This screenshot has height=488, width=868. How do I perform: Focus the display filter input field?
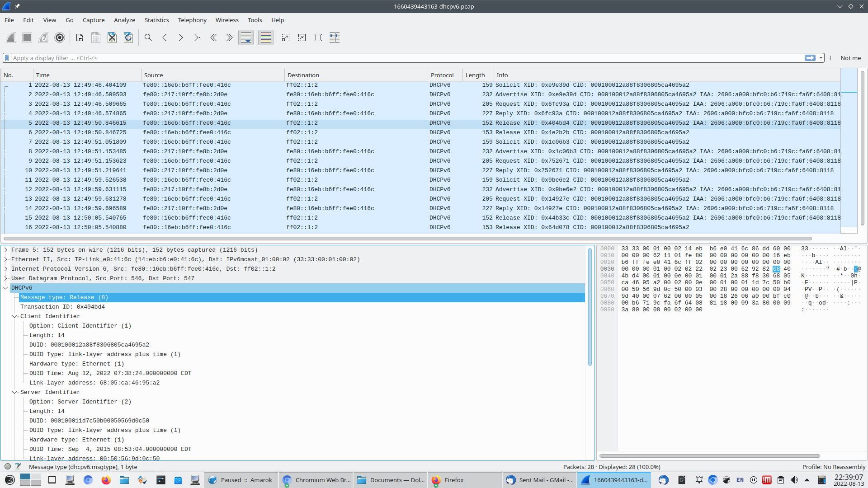point(407,58)
